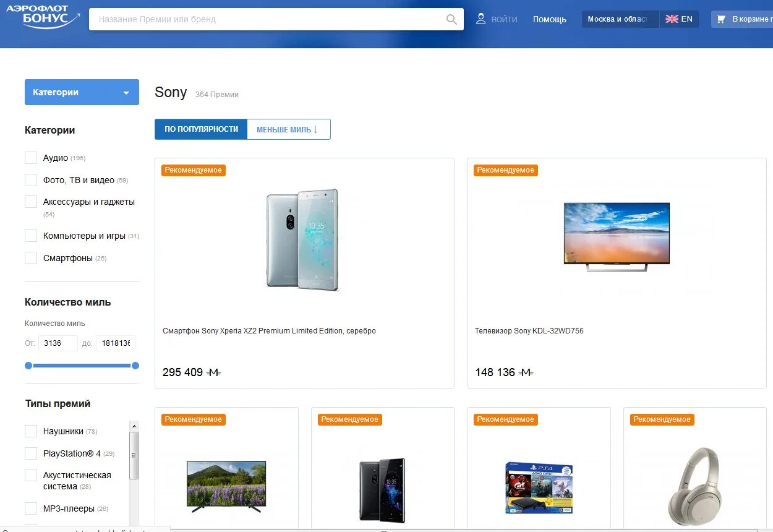773x532 pixels.
Task: Click the Рекомендуемое badge on the PS4 bundle card
Action: coord(506,419)
